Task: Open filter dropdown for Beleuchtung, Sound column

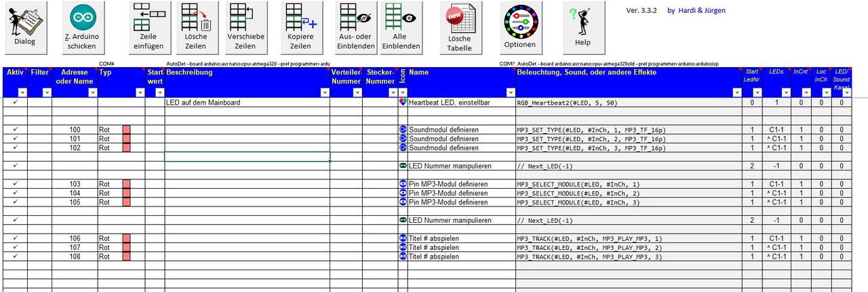Action: tap(732, 92)
